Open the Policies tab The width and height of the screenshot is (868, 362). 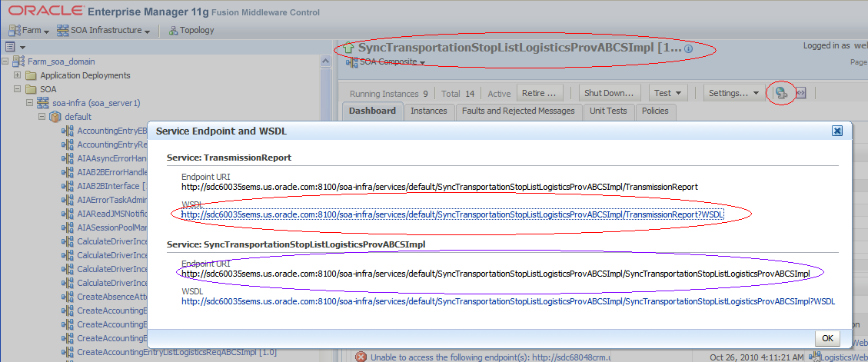coord(656,111)
